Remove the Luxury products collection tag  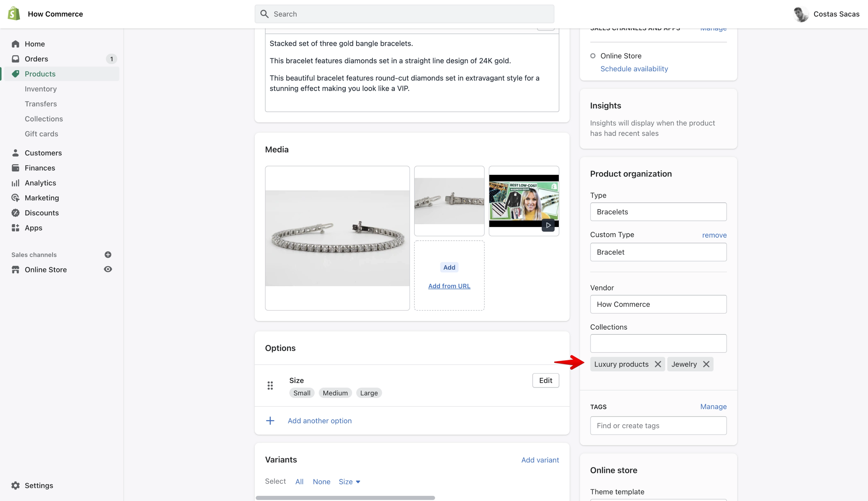pyautogui.click(x=658, y=364)
